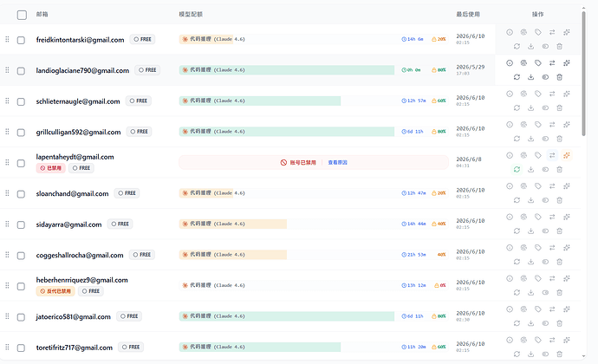Click the green quota bar for landioglaciane790@gmail.com

(287, 70)
